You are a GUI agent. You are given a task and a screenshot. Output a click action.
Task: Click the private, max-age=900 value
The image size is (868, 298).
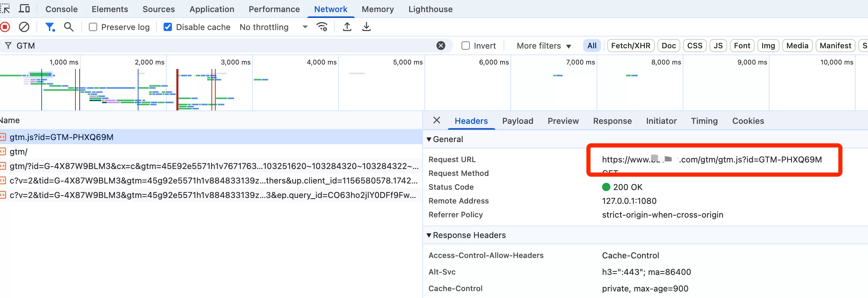[x=645, y=289]
